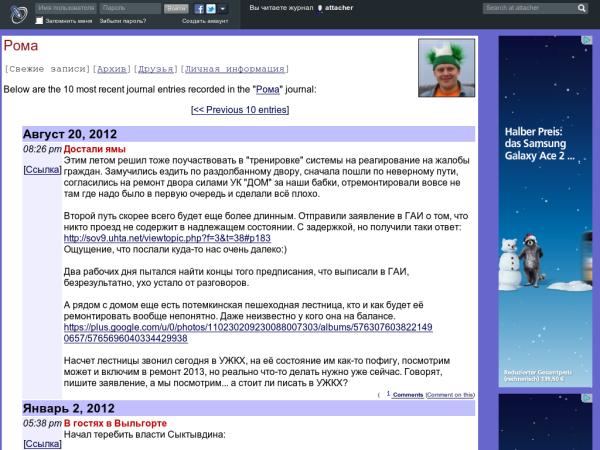Open the forgot password link

[123, 21]
